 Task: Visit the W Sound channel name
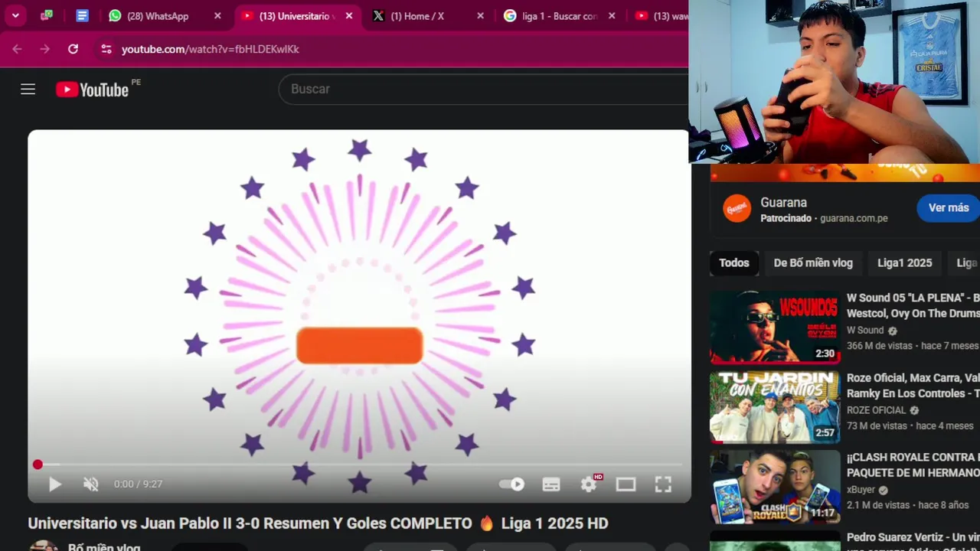(865, 331)
